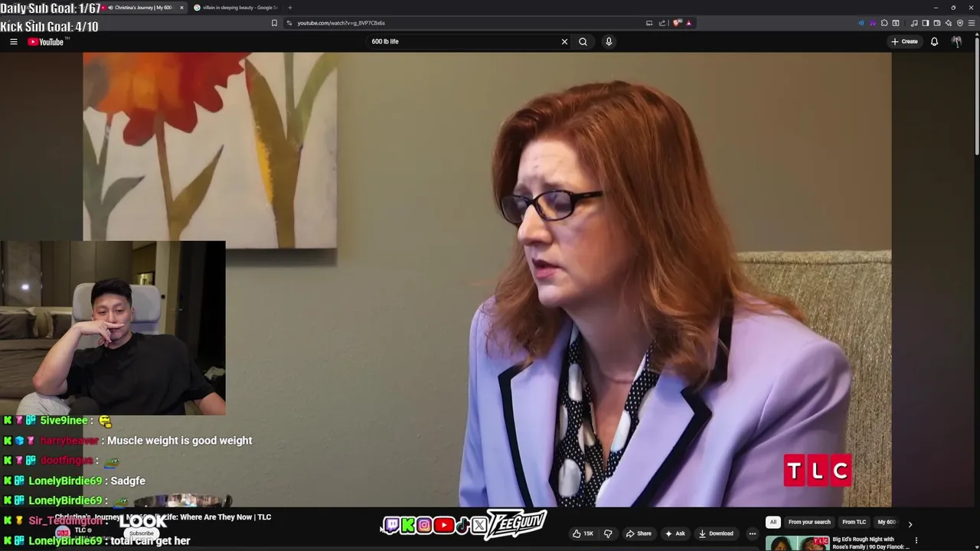Expand the chip row with next arrow
Viewport: 980px width, 551px height.
click(x=910, y=524)
